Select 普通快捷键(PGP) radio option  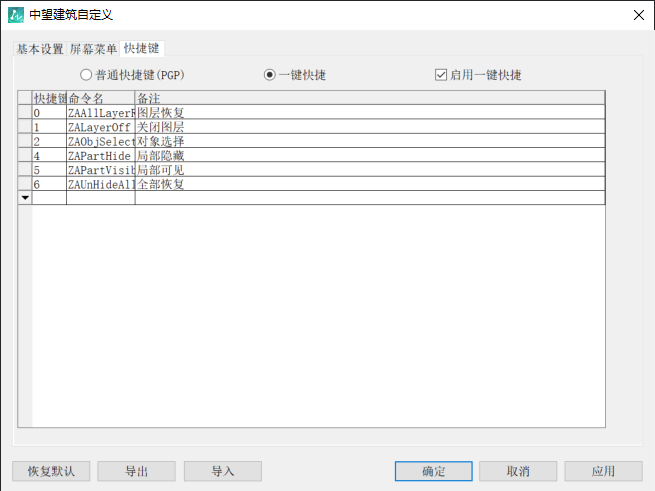pos(86,75)
